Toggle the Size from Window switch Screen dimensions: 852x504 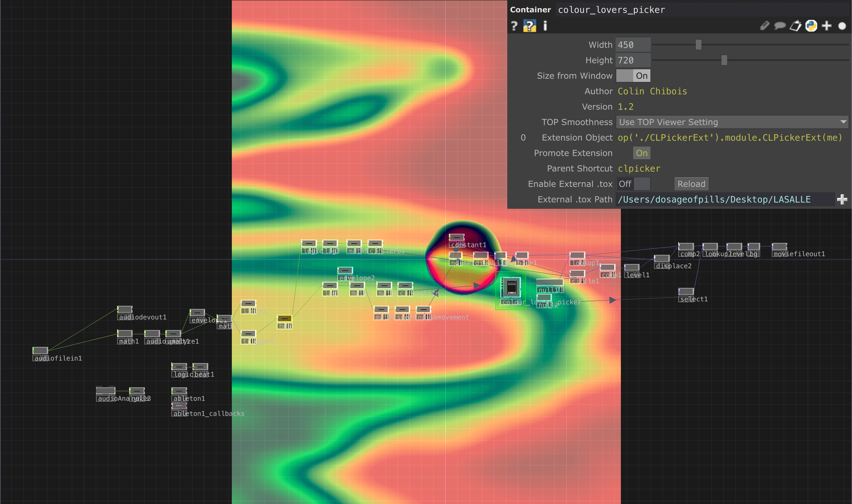click(x=633, y=76)
